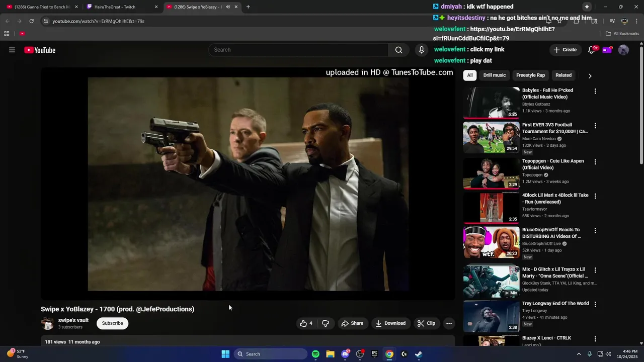Click the Clip button
The height and width of the screenshot is (362, 644).
tap(426, 323)
